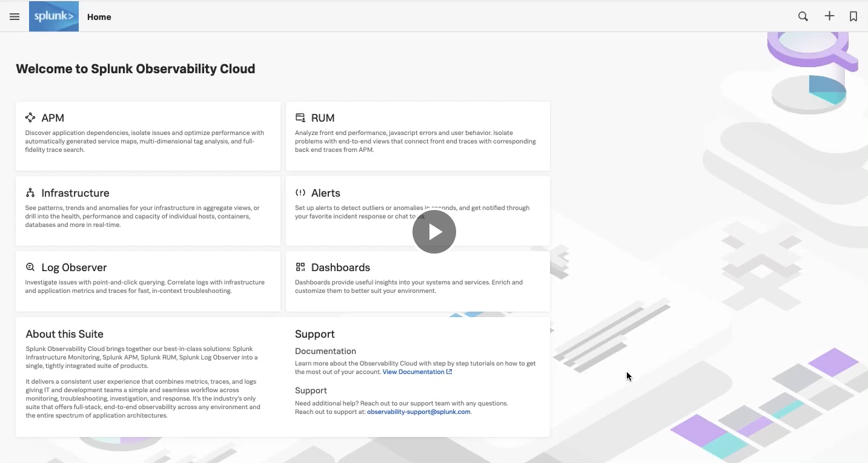The image size is (868, 463).
Task: Open the Log Observer card title
Action: (x=74, y=268)
